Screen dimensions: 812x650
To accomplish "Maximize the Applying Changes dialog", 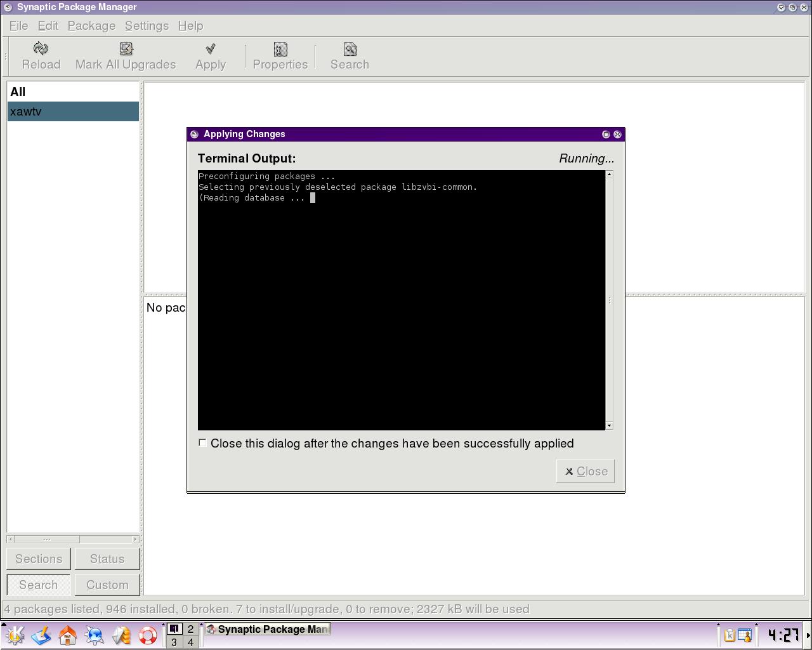I will (606, 134).
